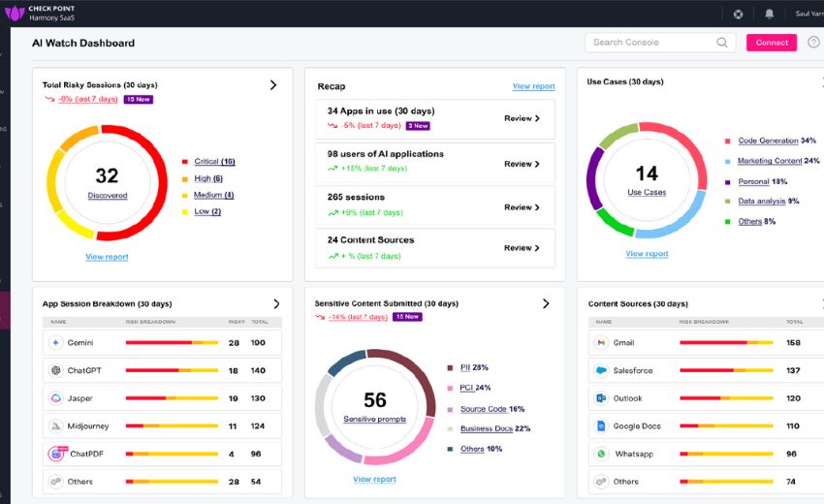Expand the Total Risky Sessions card arrow
824x504 pixels.
(273, 85)
